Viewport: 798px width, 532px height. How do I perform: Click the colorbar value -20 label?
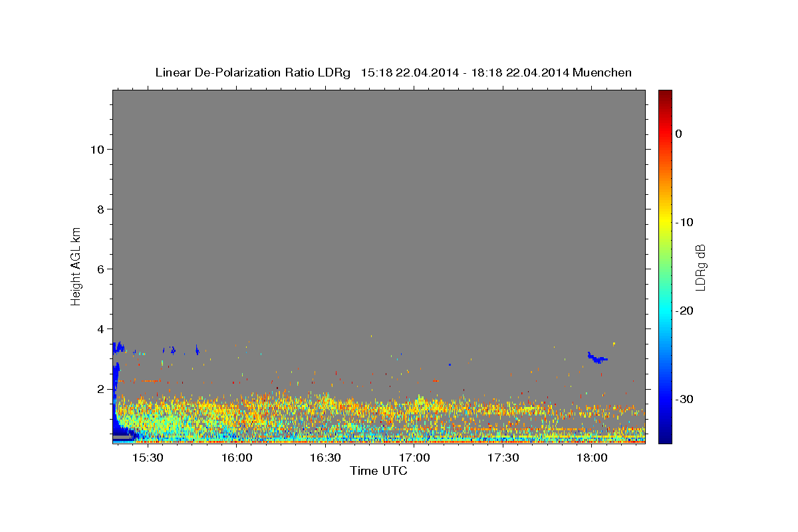pos(685,311)
